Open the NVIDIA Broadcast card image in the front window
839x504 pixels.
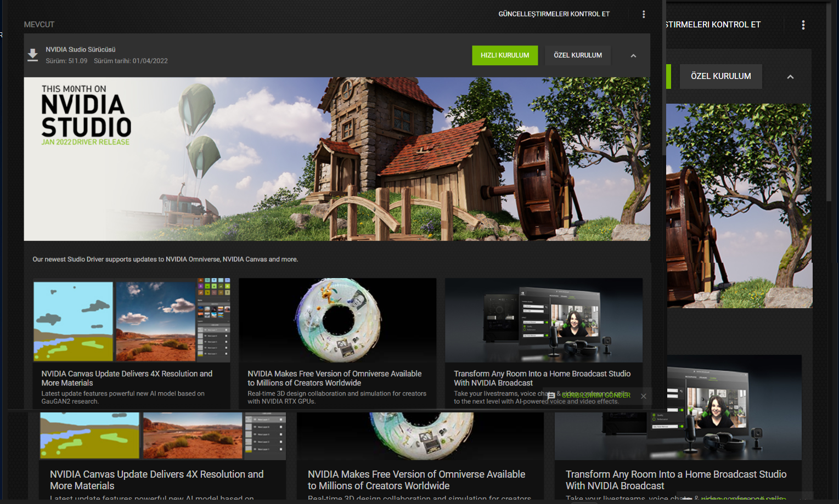pyautogui.click(x=544, y=320)
